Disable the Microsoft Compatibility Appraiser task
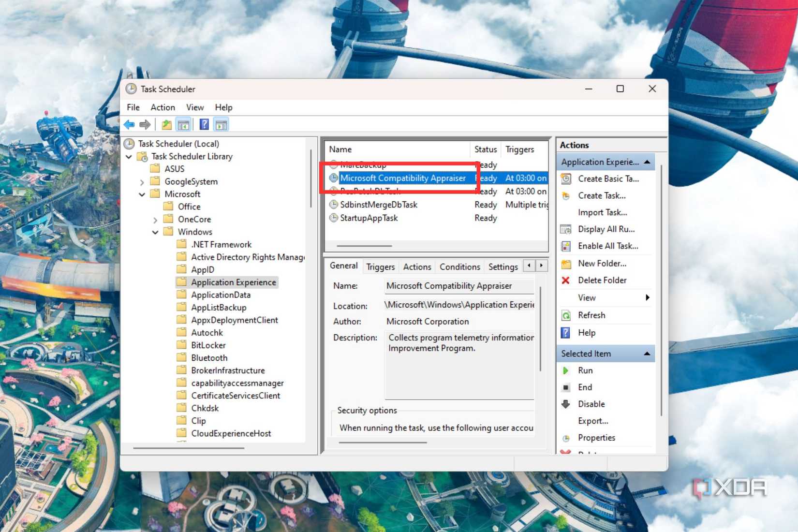 [x=591, y=404]
